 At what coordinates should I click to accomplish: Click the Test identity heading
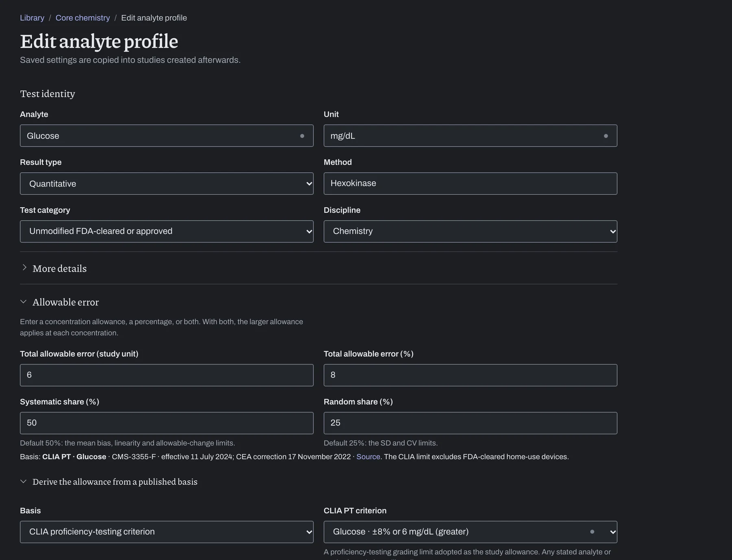tap(48, 94)
